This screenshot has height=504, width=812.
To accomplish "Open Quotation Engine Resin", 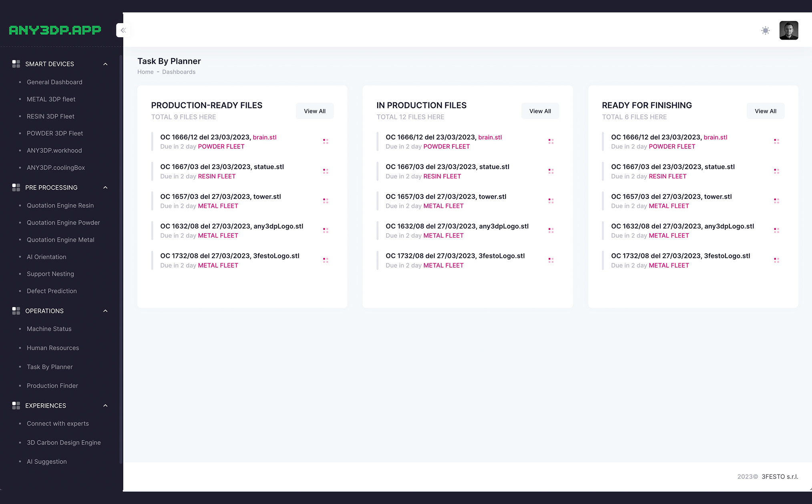I will tap(60, 206).
